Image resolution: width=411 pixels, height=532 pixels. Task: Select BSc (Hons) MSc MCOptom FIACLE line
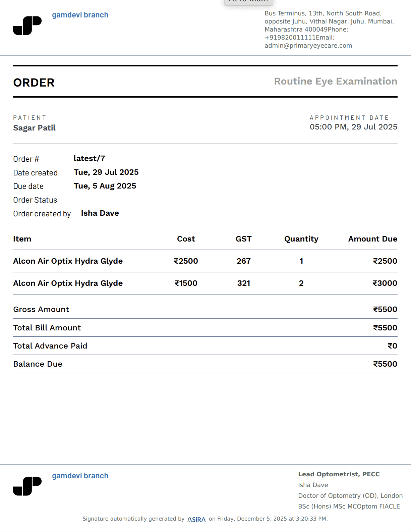349,507
